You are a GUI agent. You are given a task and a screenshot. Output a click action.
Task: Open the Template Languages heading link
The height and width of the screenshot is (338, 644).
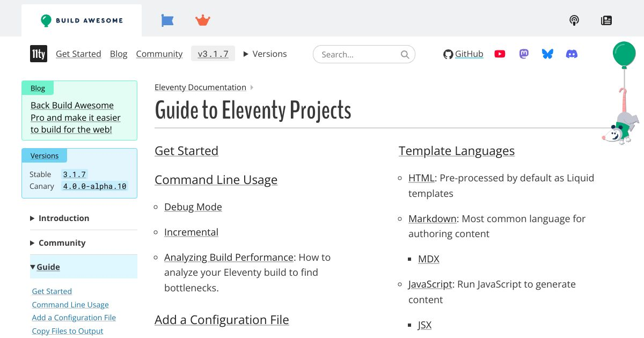pos(457,151)
